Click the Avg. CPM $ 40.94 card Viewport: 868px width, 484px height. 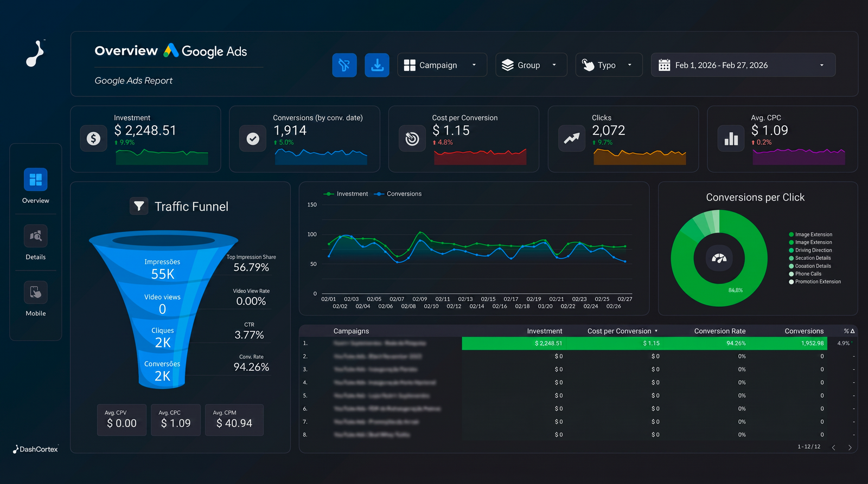(234, 420)
